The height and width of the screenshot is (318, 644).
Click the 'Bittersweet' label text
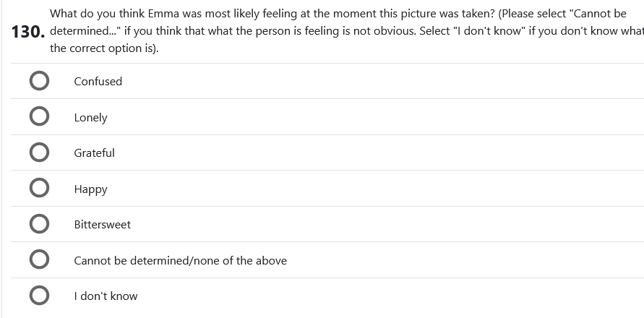(102, 224)
